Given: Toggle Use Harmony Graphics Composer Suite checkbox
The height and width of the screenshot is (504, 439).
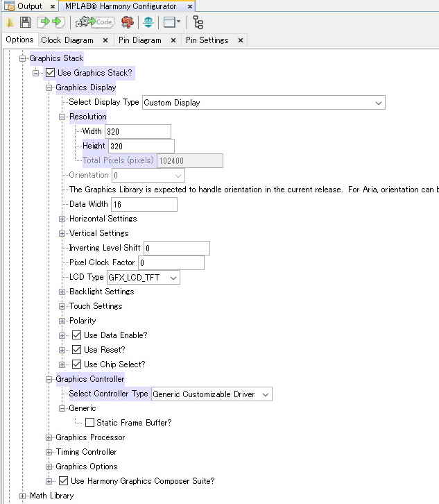Looking at the screenshot, I should [x=63, y=481].
